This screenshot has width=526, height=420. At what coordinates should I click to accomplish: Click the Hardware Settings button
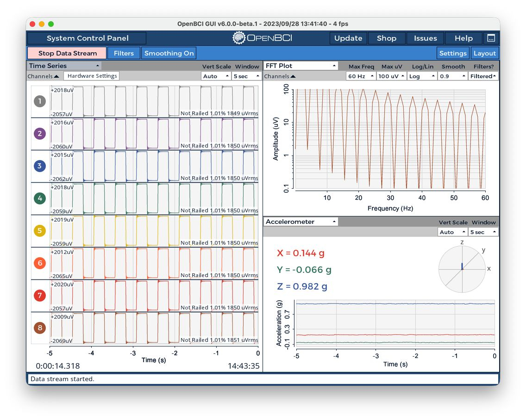(92, 76)
